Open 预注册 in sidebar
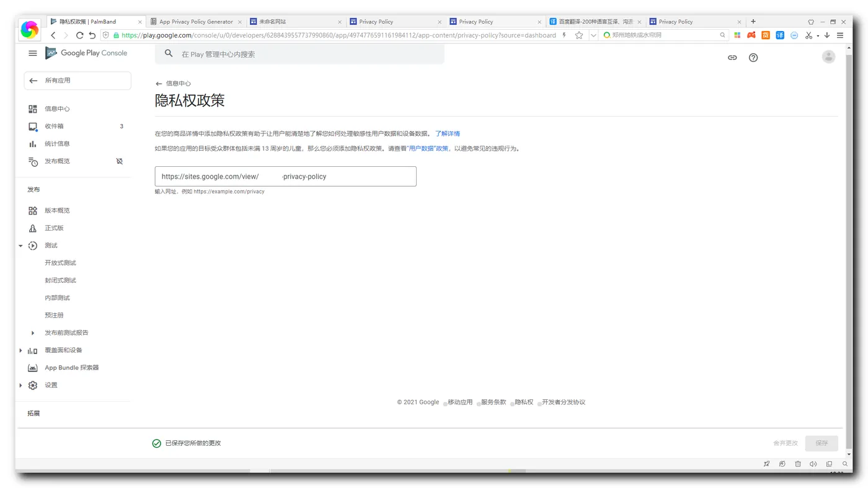This screenshot has width=868, height=488. (x=54, y=315)
